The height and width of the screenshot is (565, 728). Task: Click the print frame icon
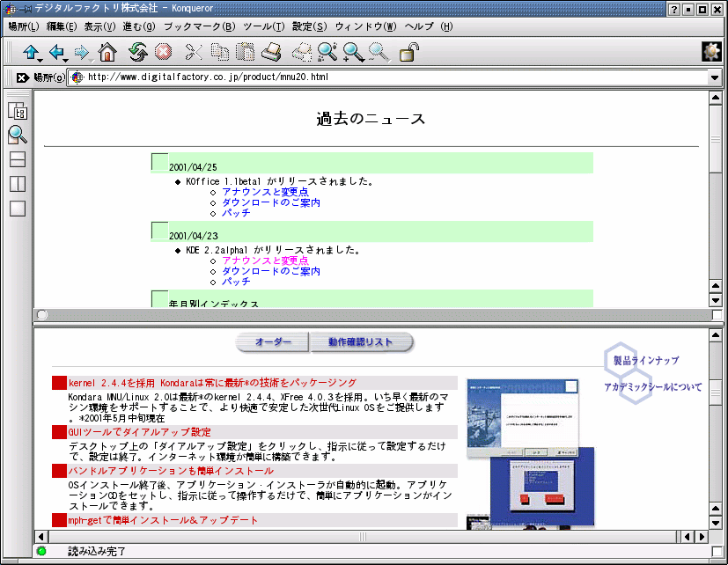302,52
